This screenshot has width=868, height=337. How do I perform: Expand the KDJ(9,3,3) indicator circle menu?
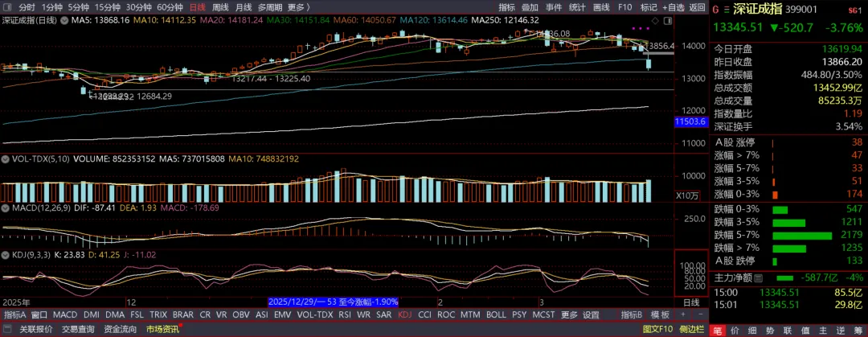click(6, 254)
